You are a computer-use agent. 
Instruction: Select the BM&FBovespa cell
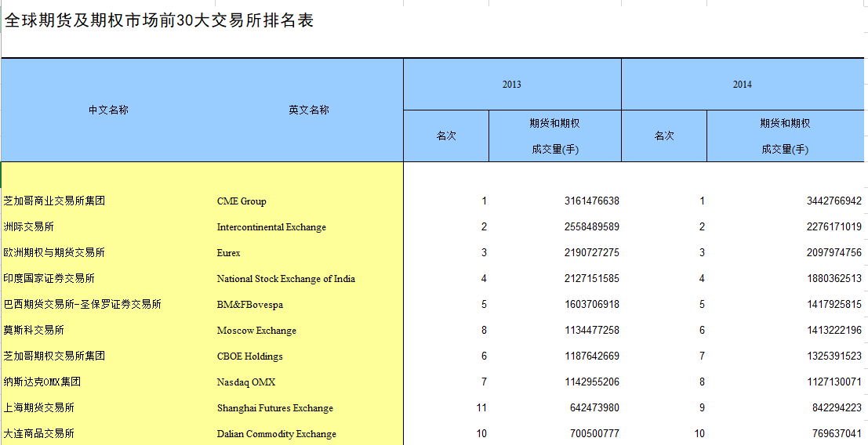(x=250, y=305)
